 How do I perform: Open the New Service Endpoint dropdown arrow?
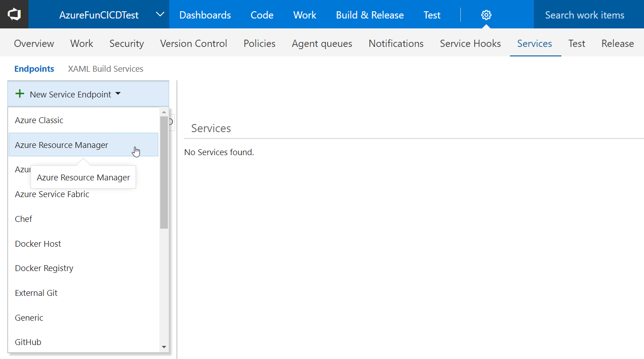click(118, 94)
